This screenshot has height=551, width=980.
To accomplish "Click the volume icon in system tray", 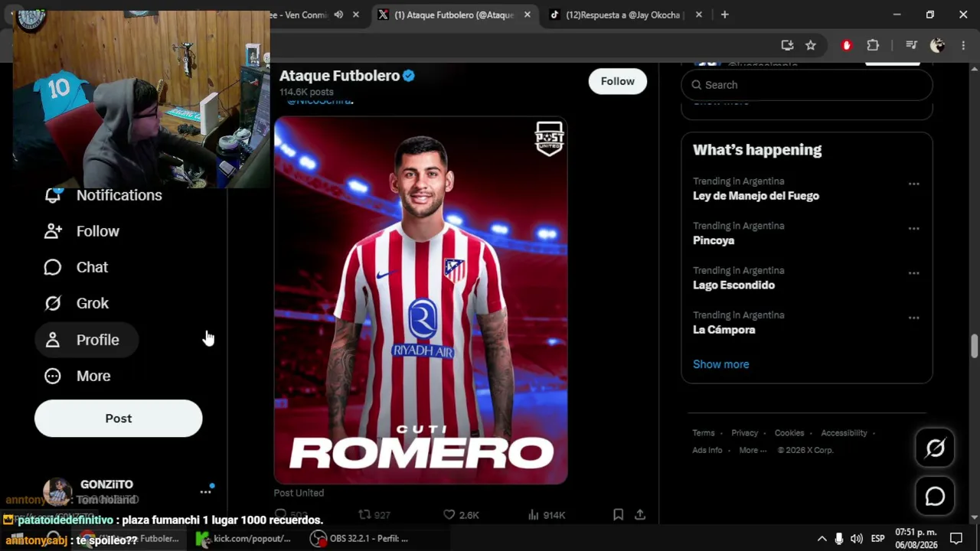I will point(856,539).
